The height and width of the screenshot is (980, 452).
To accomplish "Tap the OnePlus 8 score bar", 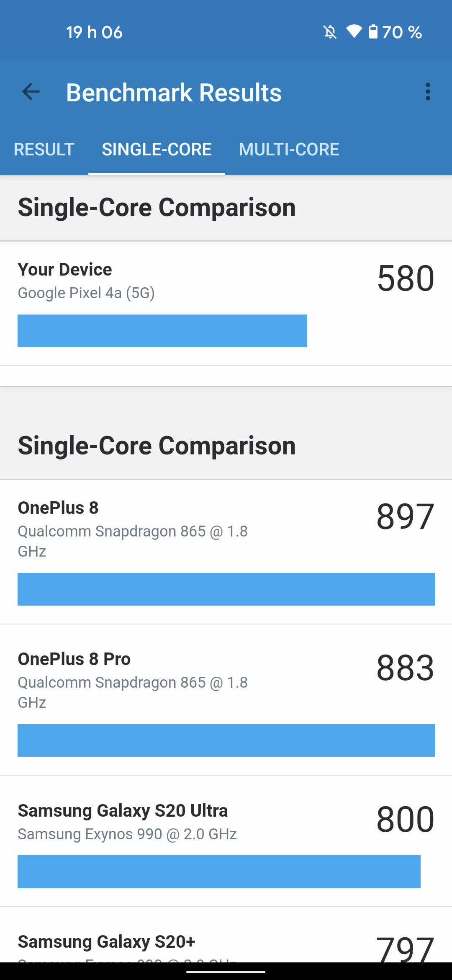I will point(226,589).
